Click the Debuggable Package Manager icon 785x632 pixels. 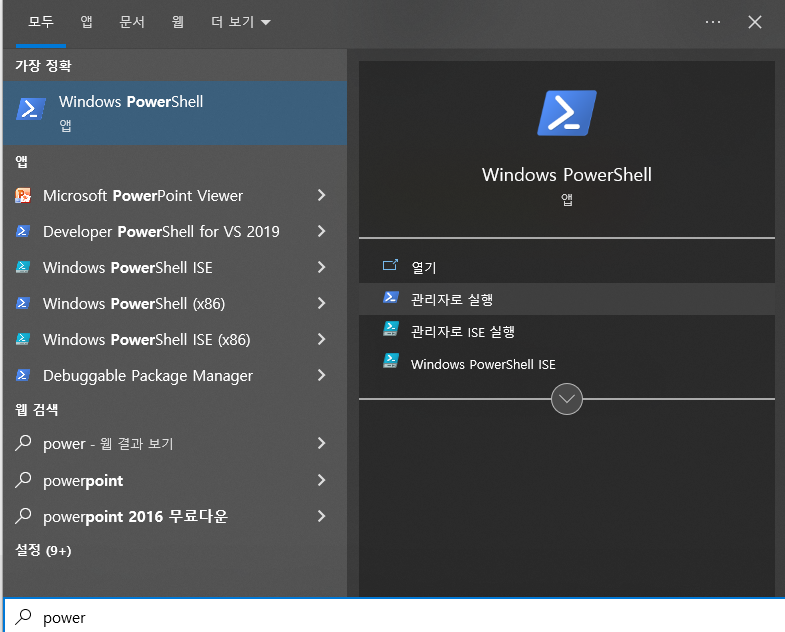pyautogui.click(x=23, y=376)
